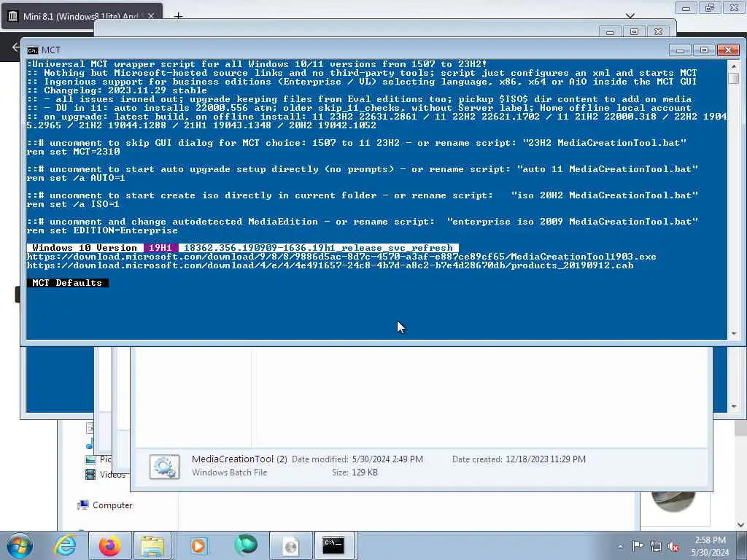Select Computer in the Explorer navigation pane
This screenshot has width=747, height=560.
click(x=112, y=505)
